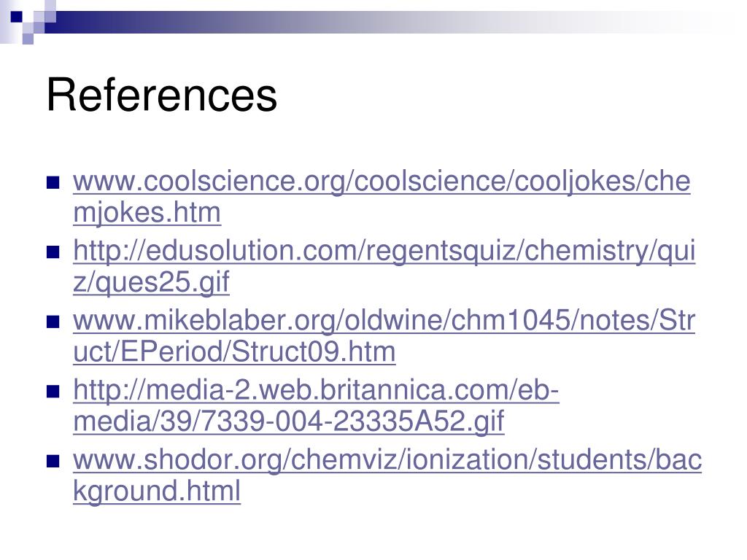This screenshot has width=747, height=560.
Task: Click the 'media/39/7339-004-23335A52.gif' link line
Action: (289, 421)
